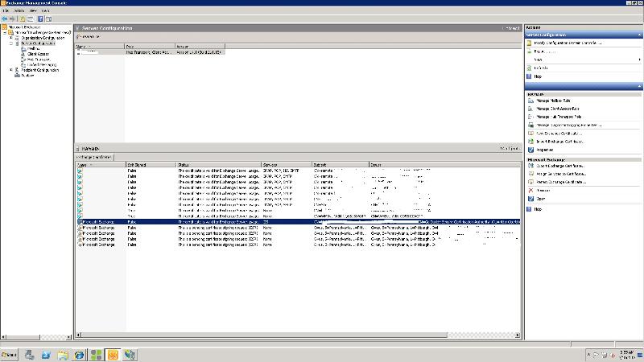644x362 pixels.
Task: Open the Help menu in menu bar
Action: coord(46,10)
